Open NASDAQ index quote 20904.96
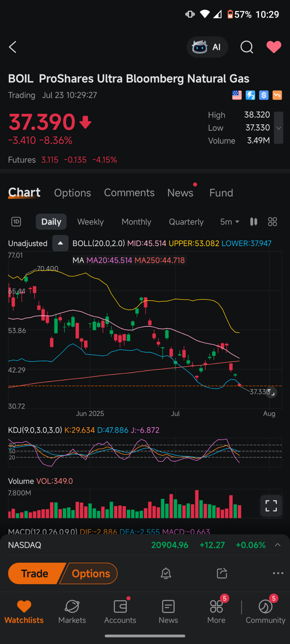The width and height of the screenshot is (290, 644). (x=170, y=545)
